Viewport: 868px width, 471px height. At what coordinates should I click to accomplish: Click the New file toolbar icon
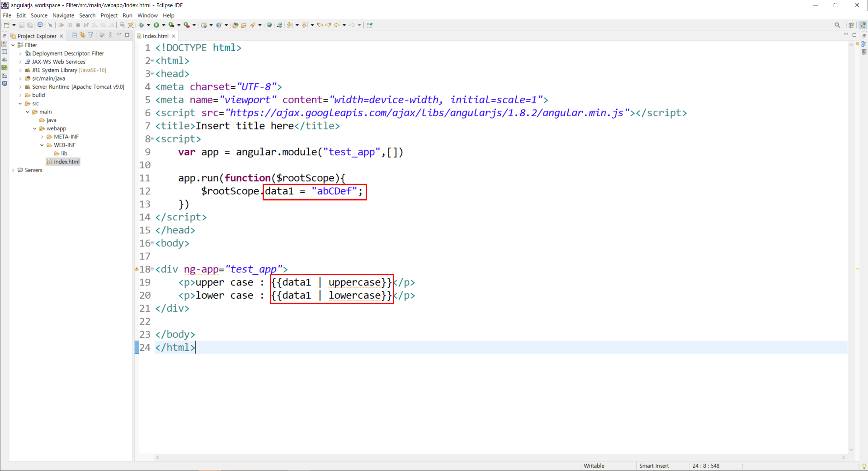[x=6, y=25]
